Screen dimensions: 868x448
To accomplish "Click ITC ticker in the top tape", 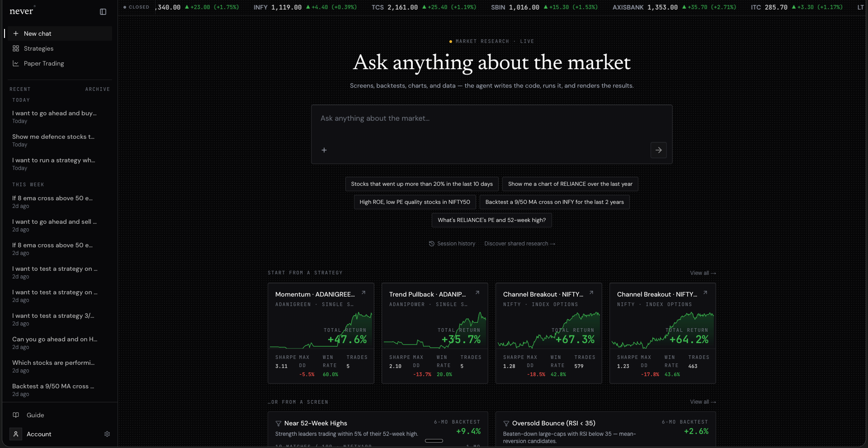I will [797, 7].
